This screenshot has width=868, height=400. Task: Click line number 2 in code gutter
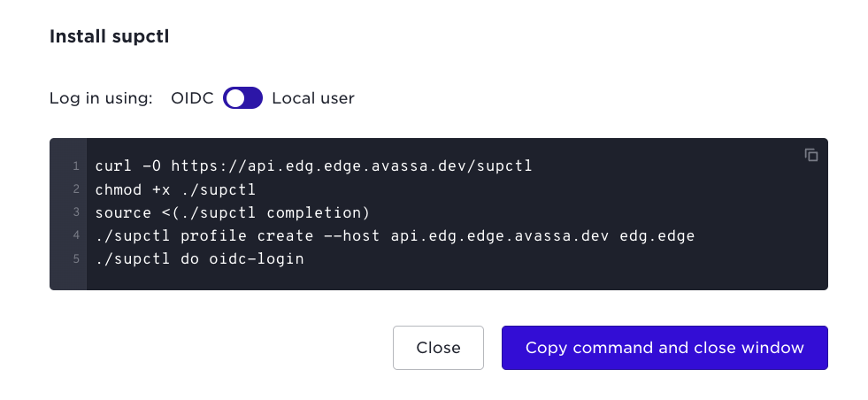[x=76, y=188]
